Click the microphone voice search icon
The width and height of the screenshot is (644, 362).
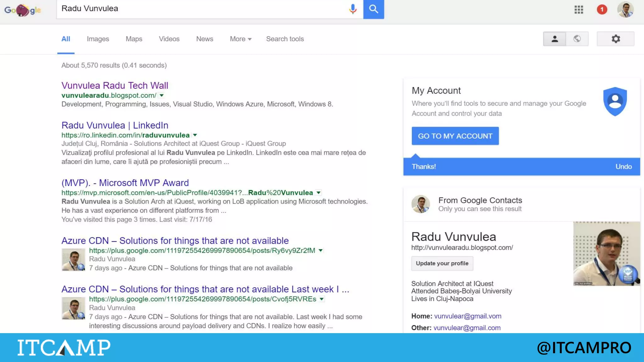pos(353,9)
